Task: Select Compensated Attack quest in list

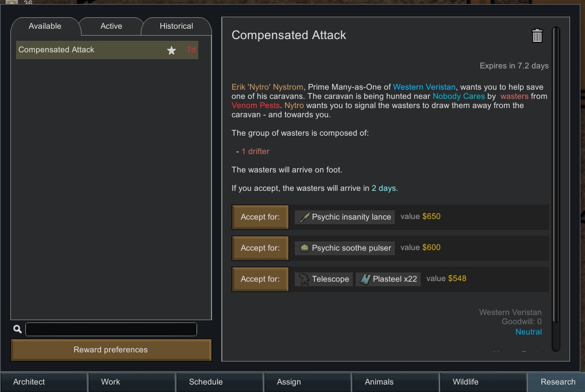Action: (x=86, y=50)
